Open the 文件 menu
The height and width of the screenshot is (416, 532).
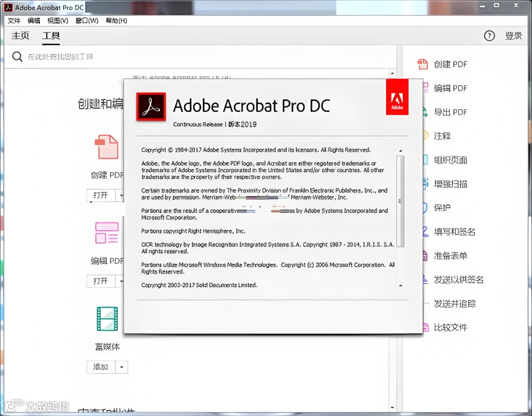(x=14, y=21)
